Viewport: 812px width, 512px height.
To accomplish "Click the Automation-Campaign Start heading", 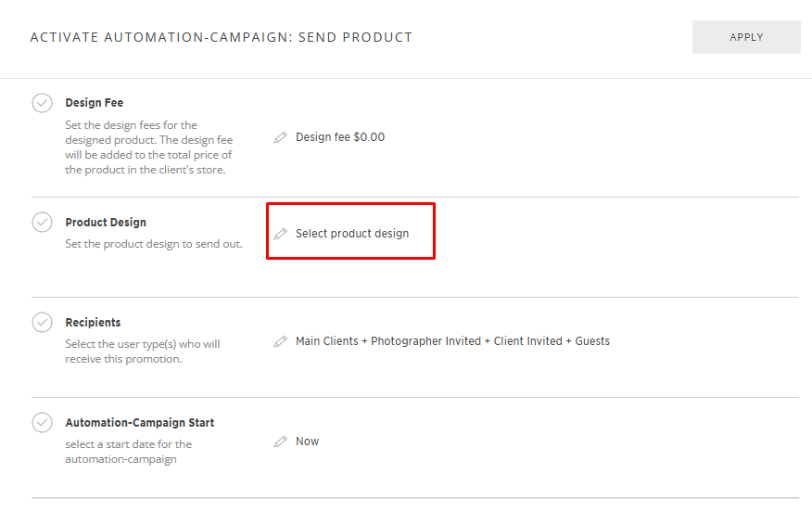I will coord(139,423).
